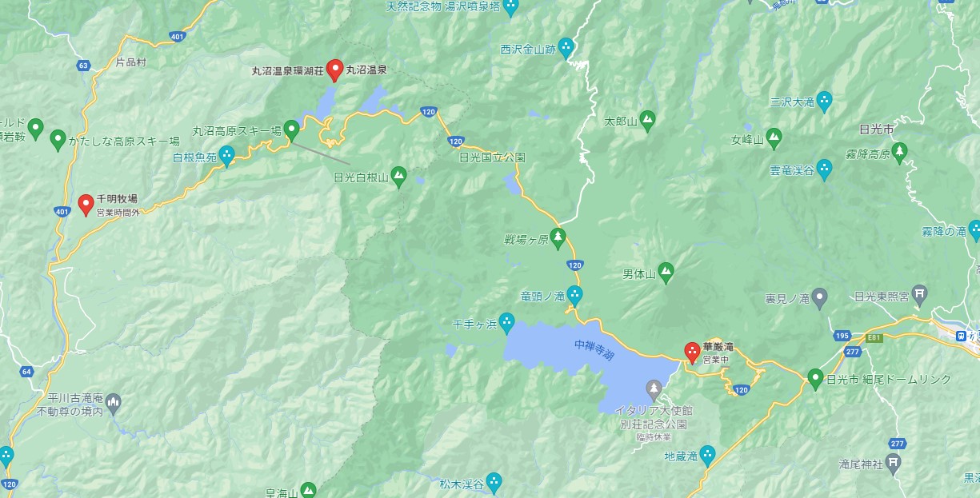Click the 細尾ドームリンク green pin
Viewport: 980px width, 498px height.
815,379
